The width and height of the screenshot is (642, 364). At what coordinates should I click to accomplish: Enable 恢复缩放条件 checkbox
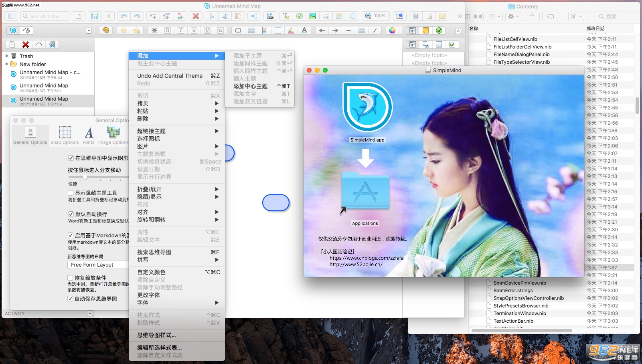(x=71, y=278)
